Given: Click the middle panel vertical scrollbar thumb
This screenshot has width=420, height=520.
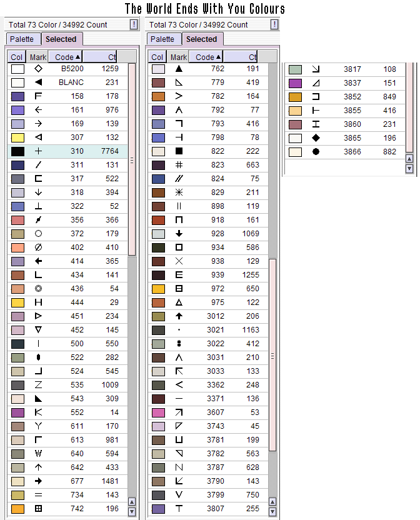Looking at the screenshot, I should tap(272, 355).
